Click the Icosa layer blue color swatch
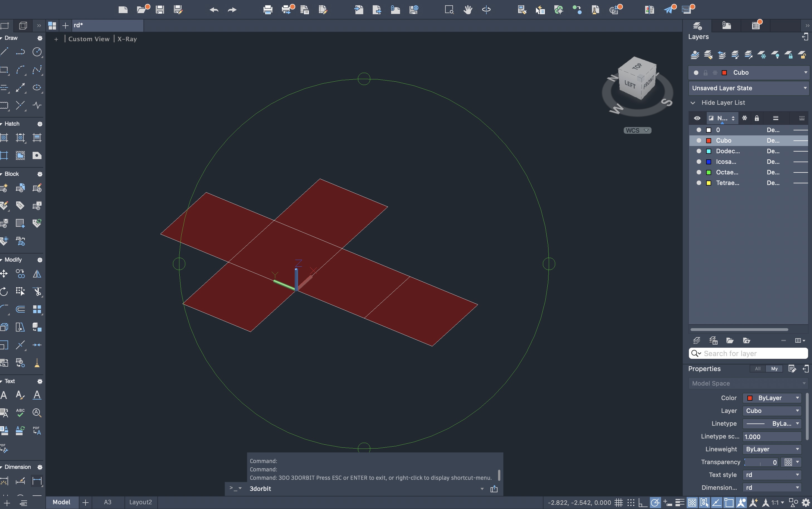 (708, 162)
